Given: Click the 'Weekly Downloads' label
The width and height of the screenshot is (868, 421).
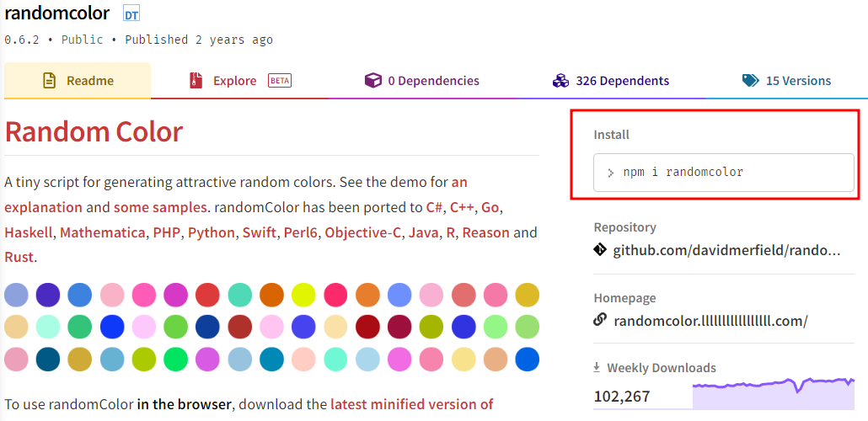Looking at the screenshot, I should click(x=662, y=368).
